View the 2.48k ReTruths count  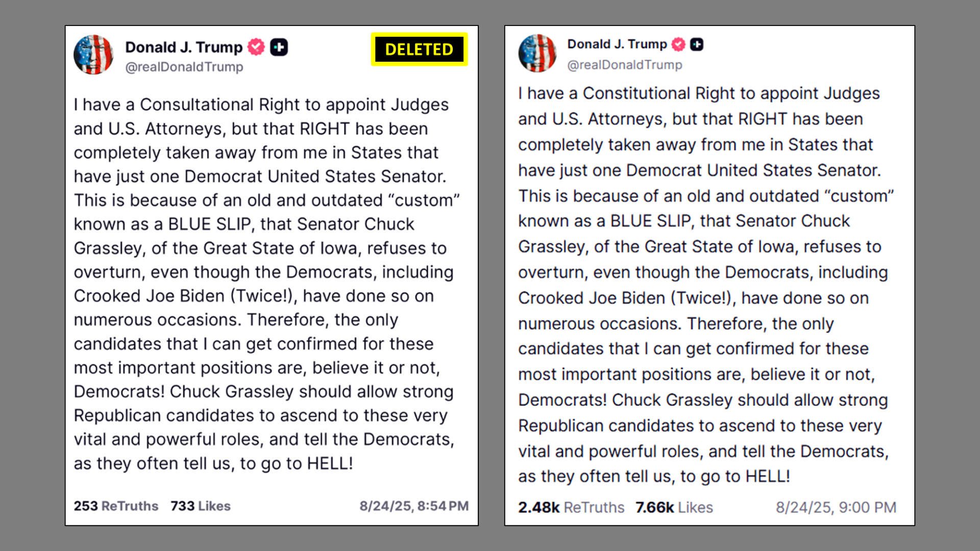click(571, 508)
